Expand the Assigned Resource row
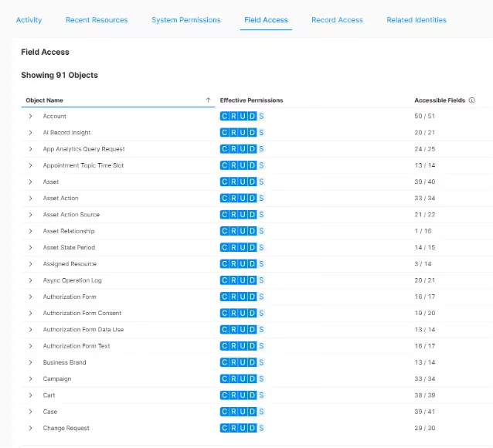The width and height of the screenshot is (493, 448). [x=30, y=264]
